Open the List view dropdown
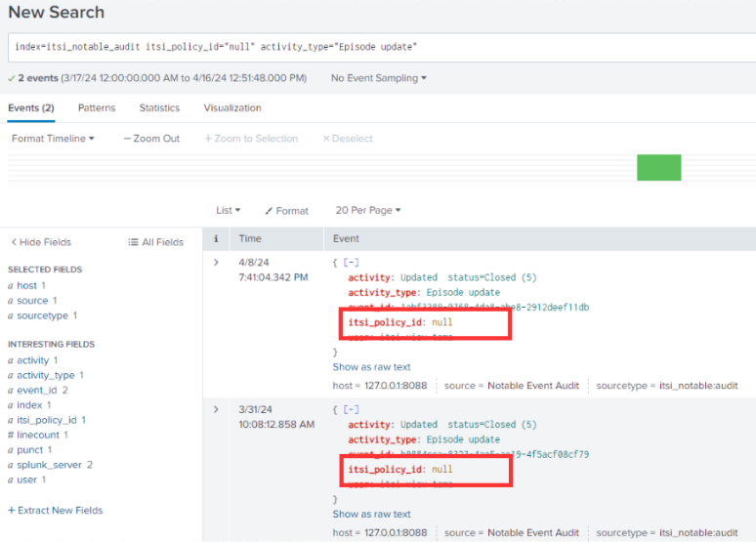 coord(228,210)
